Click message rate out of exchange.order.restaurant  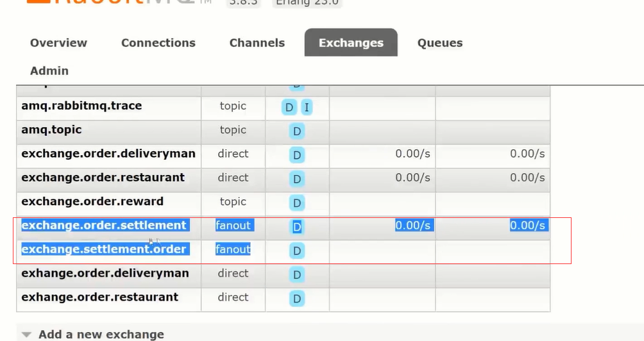[527, 178]
